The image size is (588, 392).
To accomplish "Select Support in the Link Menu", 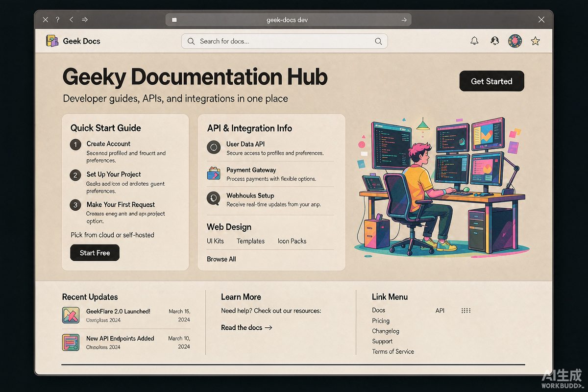I will point(382,341).
